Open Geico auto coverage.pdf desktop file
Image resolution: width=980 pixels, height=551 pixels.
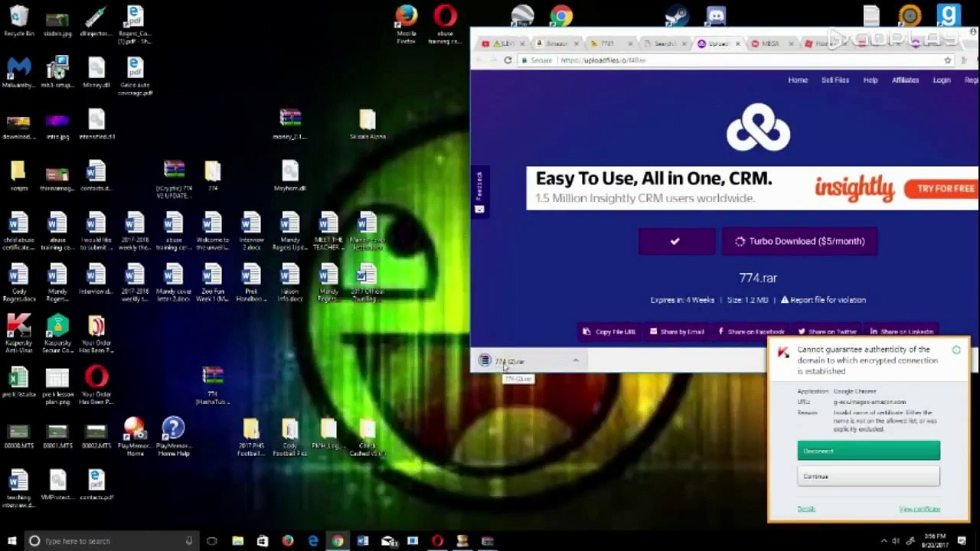point(135,77)
